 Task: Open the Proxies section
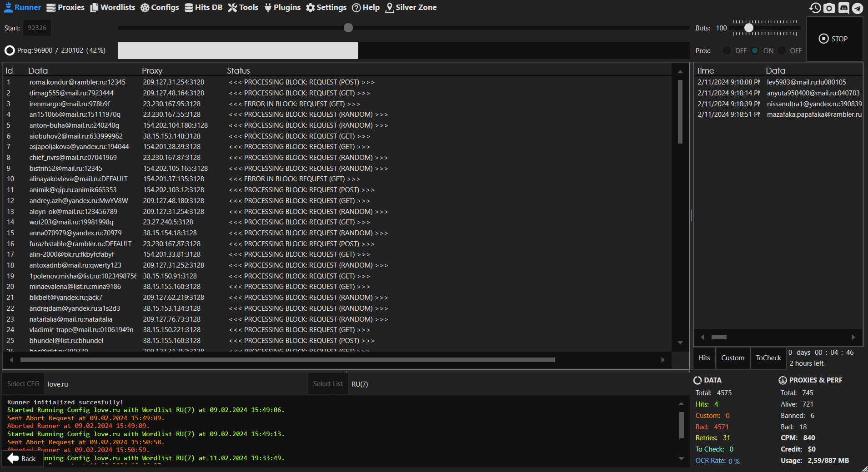pos(65,7)
